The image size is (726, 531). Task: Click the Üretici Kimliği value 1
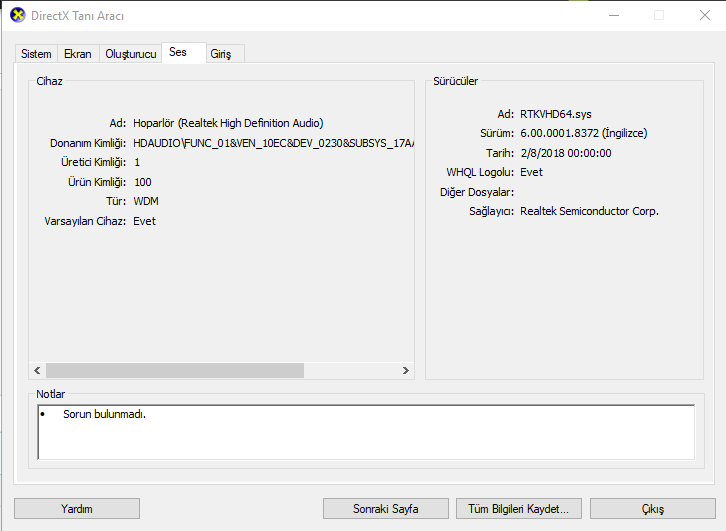pyautogui.click(x=137, y=162)
